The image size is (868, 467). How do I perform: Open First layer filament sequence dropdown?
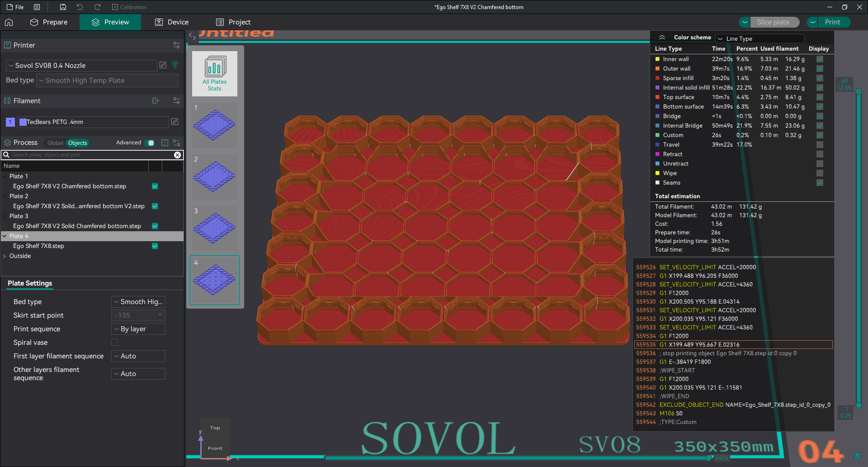(138, 356)
